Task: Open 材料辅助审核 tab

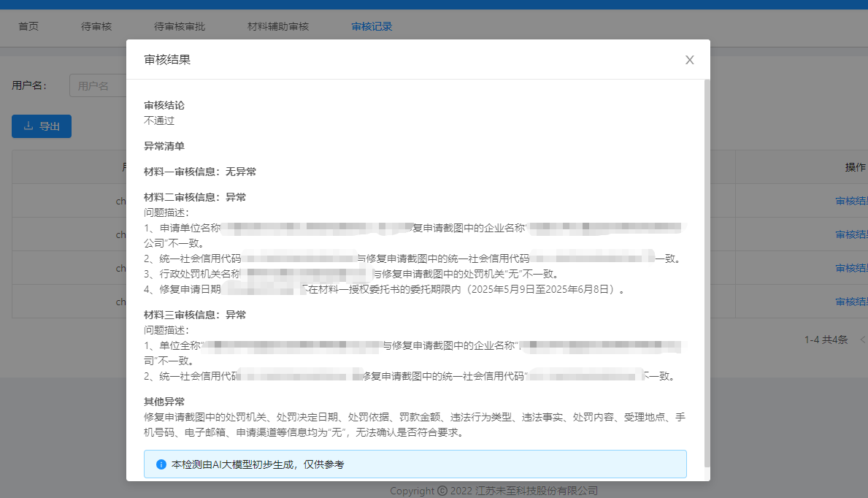Action: click(278, 27)
